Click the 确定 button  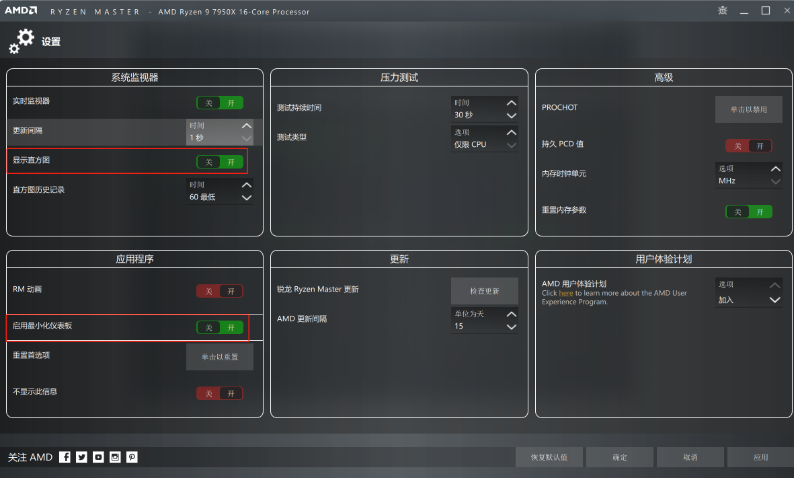coord(620,457)
